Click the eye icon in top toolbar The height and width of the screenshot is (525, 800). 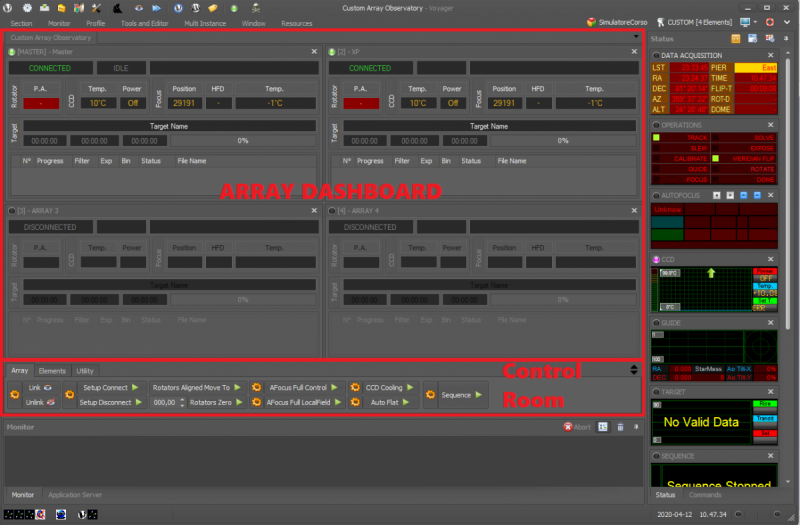click(x=137, y=8)
